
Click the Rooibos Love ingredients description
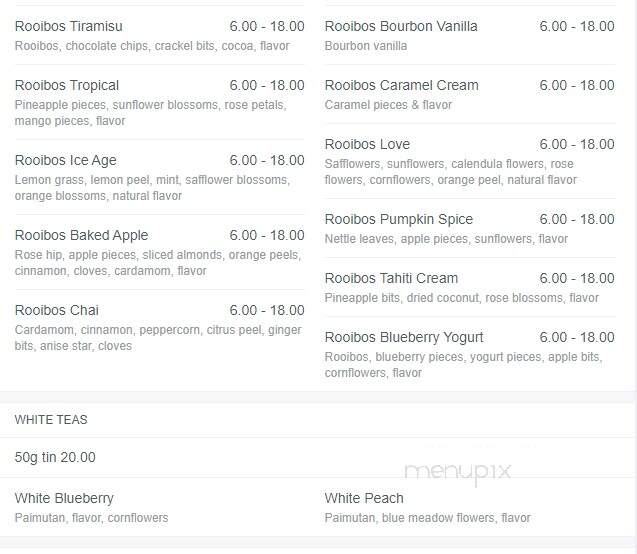[x=451, y=172]
